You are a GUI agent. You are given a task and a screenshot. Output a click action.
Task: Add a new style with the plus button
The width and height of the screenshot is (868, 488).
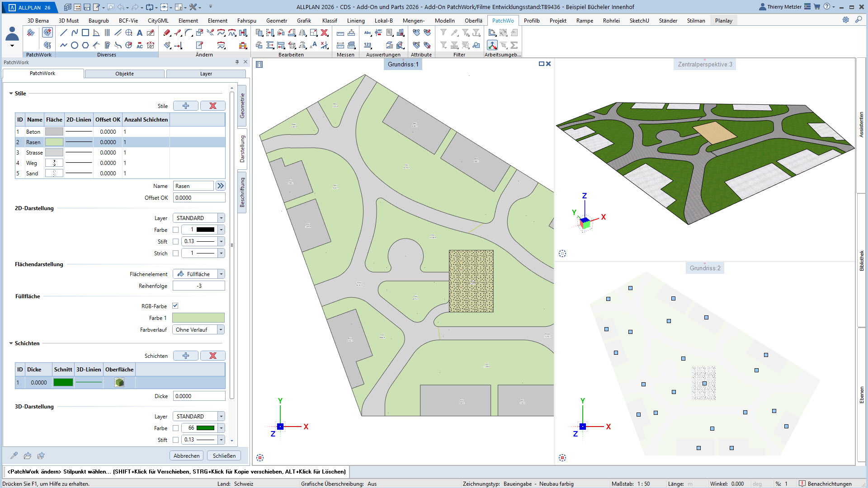(x=185, y=106)
